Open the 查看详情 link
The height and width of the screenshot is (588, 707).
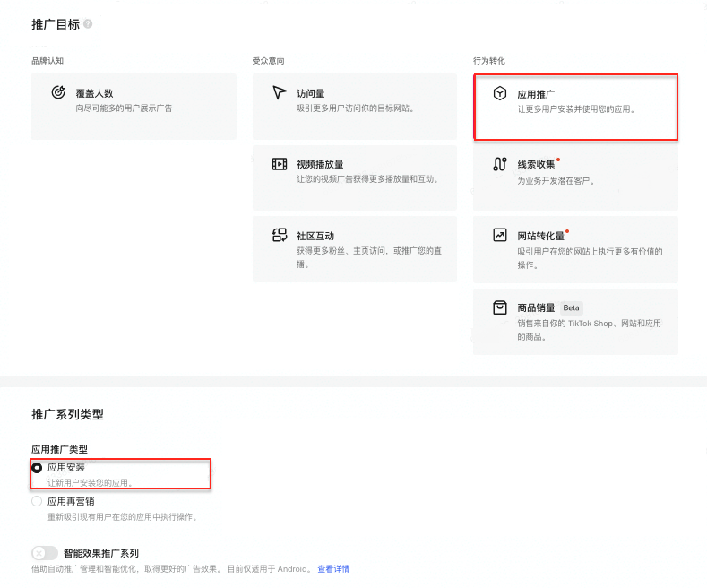[x=333, y=569]
